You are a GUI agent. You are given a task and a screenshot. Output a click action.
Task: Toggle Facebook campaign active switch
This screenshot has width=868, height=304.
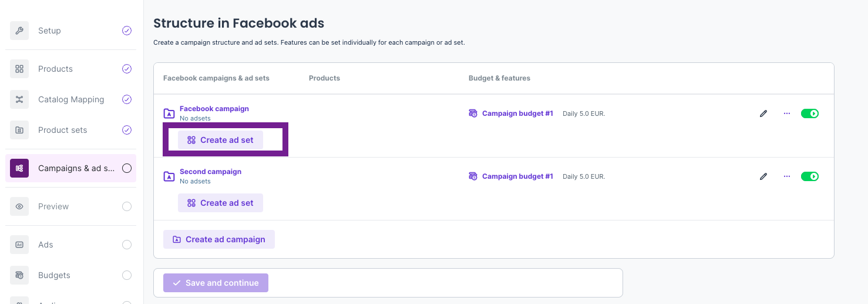click(x=810, y=113)
